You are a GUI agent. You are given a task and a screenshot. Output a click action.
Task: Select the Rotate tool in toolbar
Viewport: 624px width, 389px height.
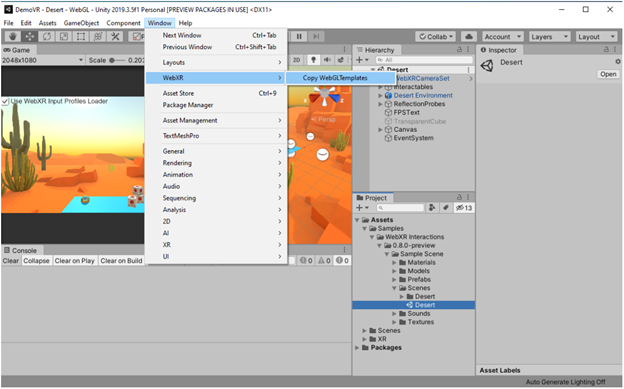pyautogui.click(x=47, y=37)
